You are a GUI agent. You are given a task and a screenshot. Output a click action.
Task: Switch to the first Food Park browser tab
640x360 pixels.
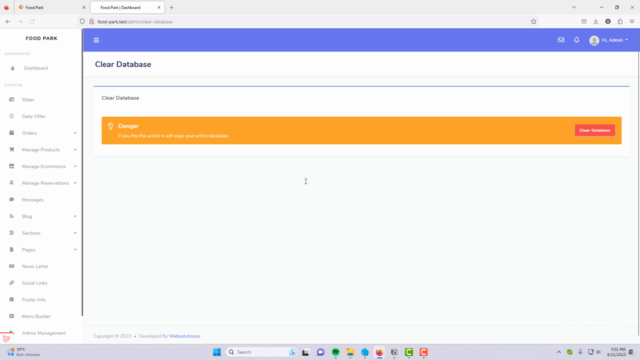51,7
